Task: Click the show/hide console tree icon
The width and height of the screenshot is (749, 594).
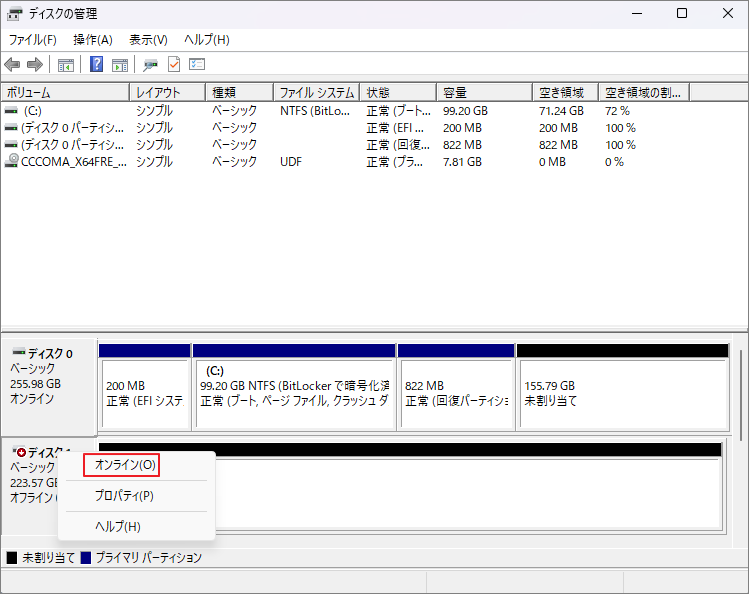Action: 66,64
